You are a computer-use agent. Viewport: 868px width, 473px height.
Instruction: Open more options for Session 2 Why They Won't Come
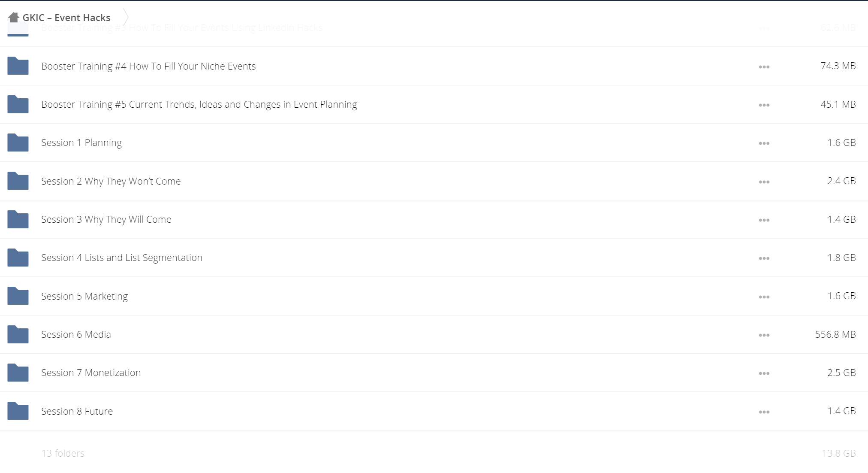[x=764, y=182]
